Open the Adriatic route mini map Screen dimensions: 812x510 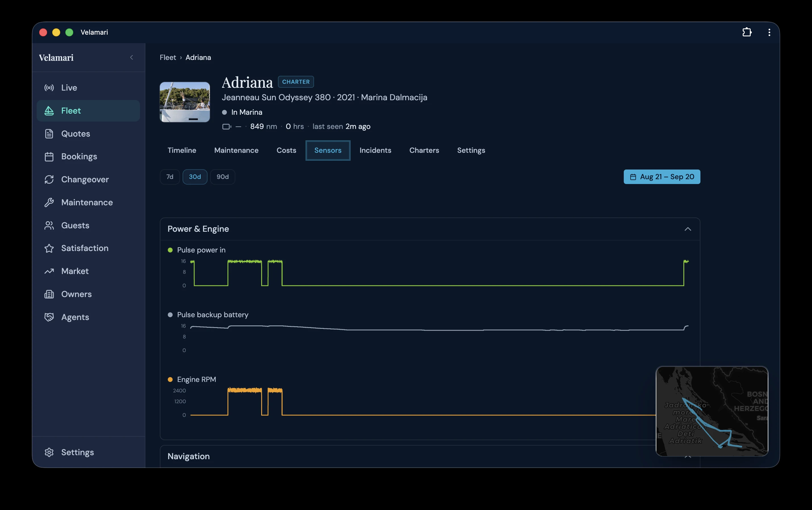712,411
